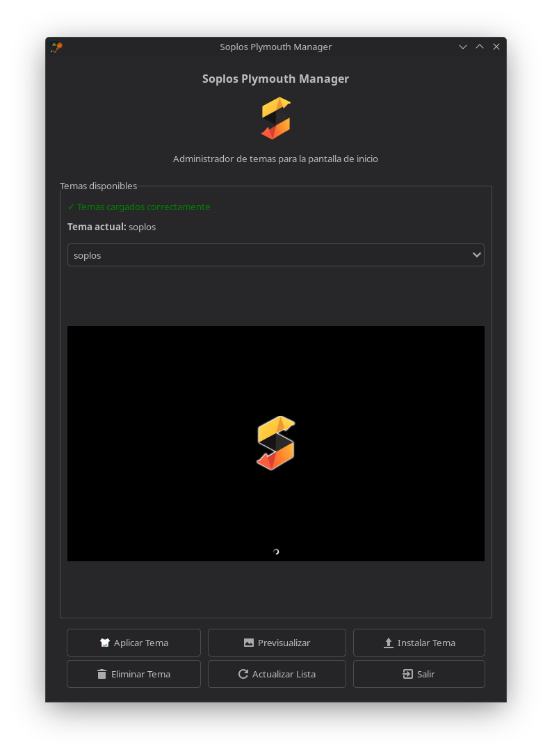Viewport: 552px width, 756px height.
Task: Click the Soplos logo below the heading
Action: point(276,118)
